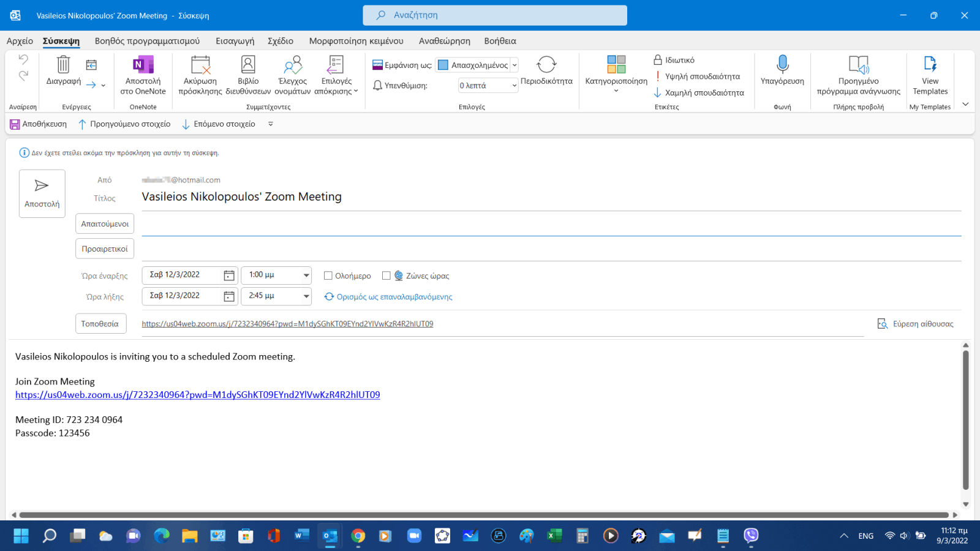Screen dimensions: 980x551
Task: Open the Εισαγωγή (Insert) tab
Action: tap(235, 41)
